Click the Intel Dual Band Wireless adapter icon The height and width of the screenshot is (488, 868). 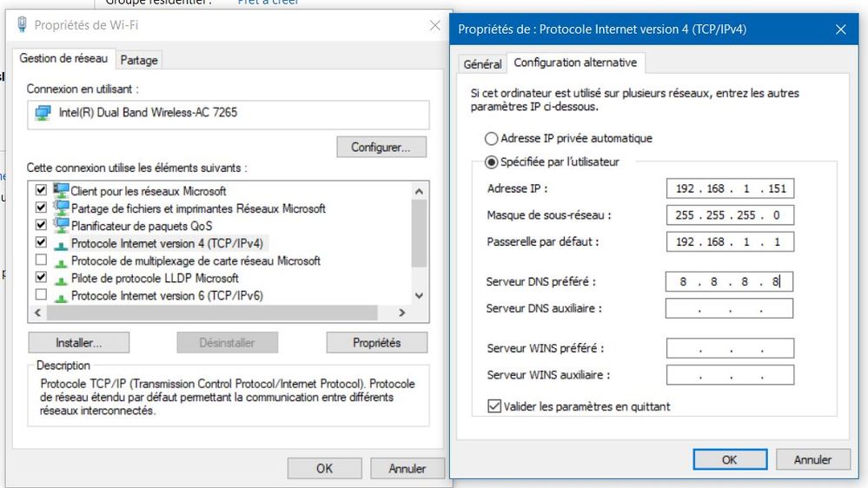click(43, 113)
